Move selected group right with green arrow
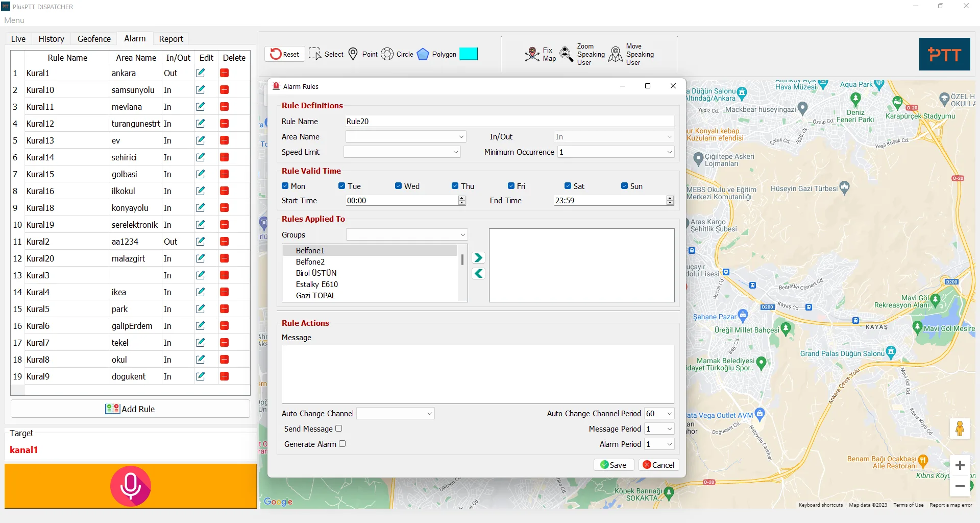Viewport: 980px width, 523px height. click(x=478, y=258)
